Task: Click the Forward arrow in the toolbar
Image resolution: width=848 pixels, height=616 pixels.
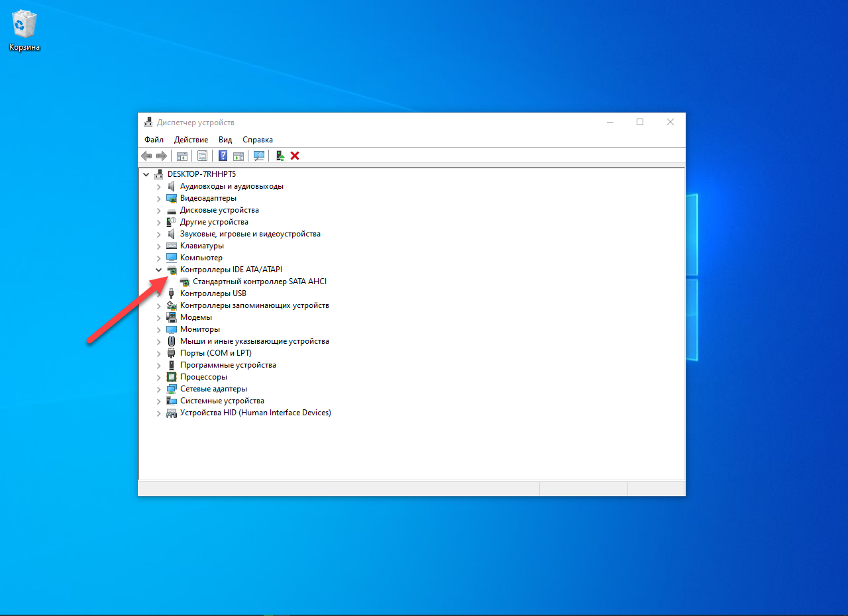Action: [x=162, y=156]
